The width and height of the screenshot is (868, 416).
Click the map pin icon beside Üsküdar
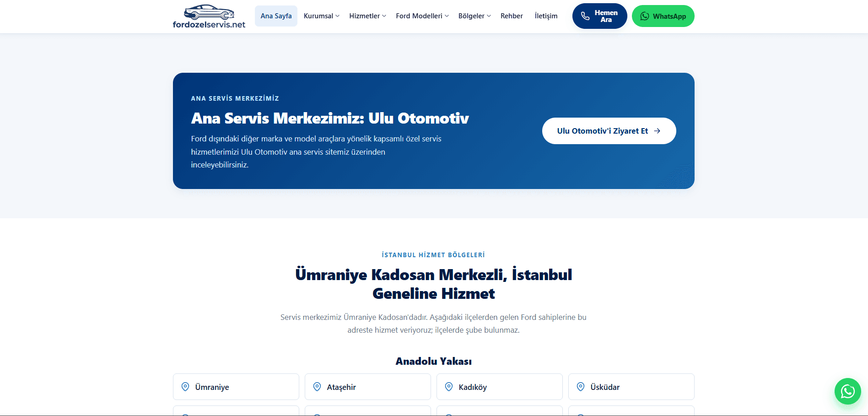click(581, 387)
